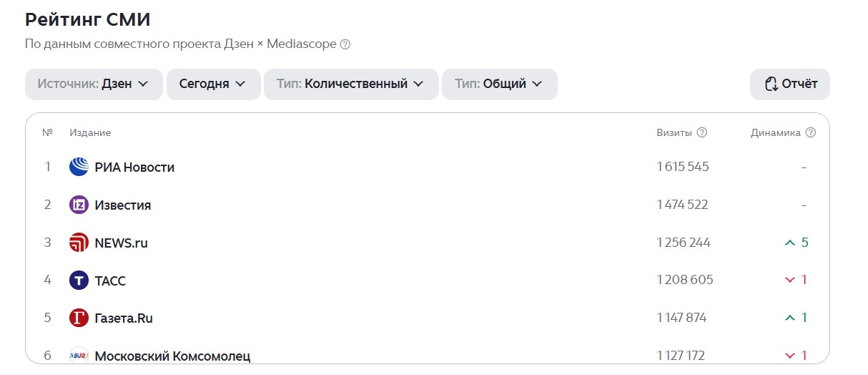Expand the Сегодня period dropdown
868x375 pixels.
pyautogui.click(x=212, y=84)
